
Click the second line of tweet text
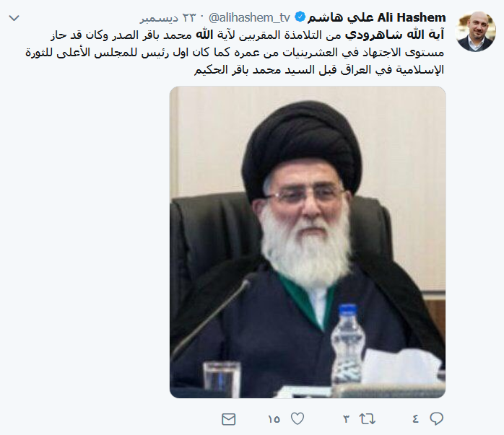(235, 53)
